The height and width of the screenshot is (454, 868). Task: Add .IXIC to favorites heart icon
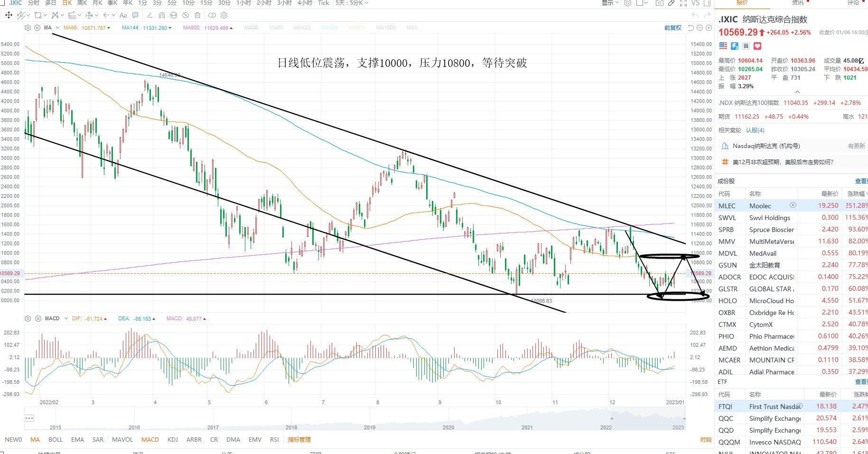click(x=757, y=46)
